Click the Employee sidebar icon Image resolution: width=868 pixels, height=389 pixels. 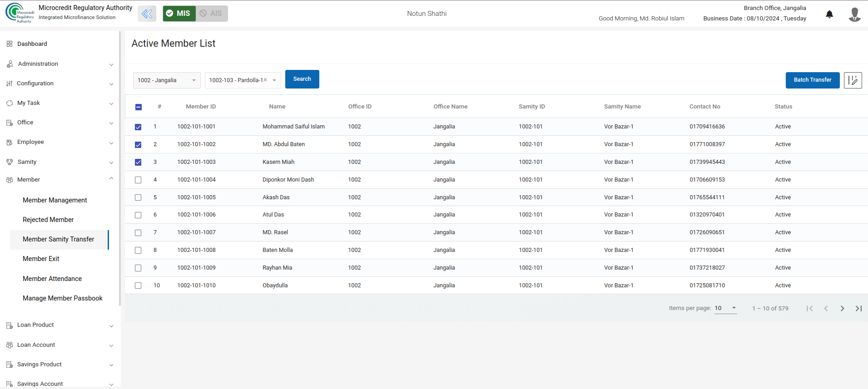point(10,142)
